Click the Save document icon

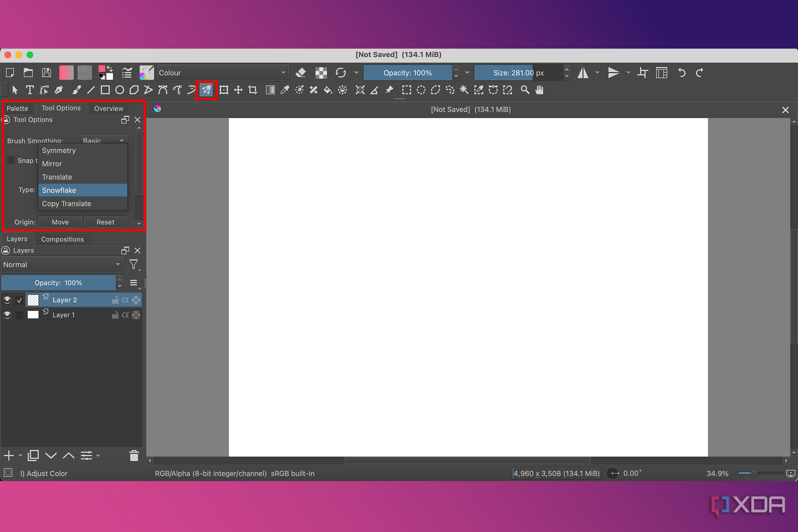pos(46,73)
